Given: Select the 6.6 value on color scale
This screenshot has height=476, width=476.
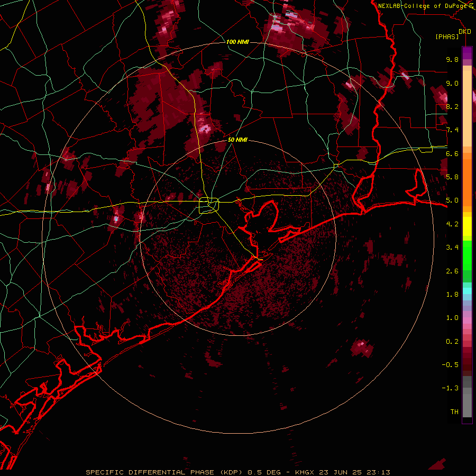Looking at the screenshot, I should click(x=452, y=153).
